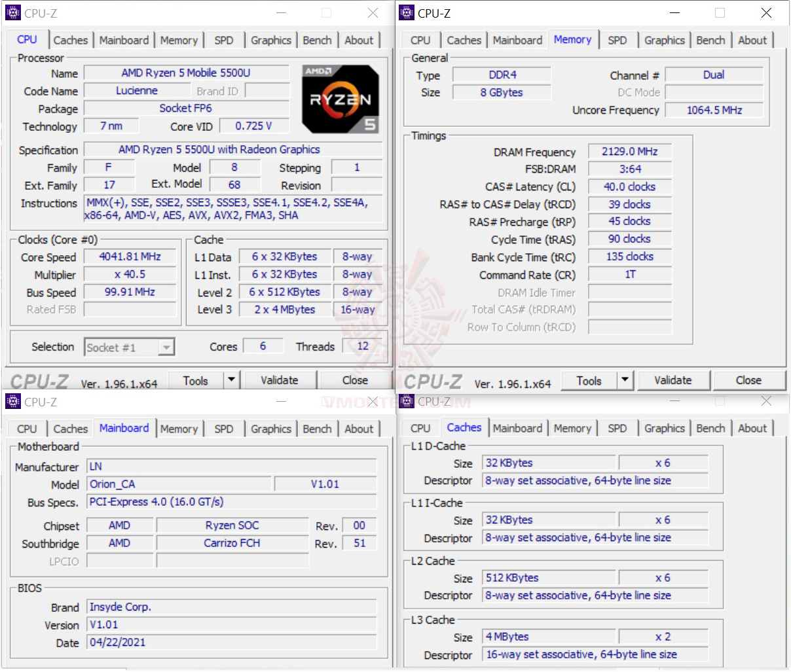Click the Bus Specs field 'PCI-Express 4.0 (16.0 GT/s)'

click(232, 502)
